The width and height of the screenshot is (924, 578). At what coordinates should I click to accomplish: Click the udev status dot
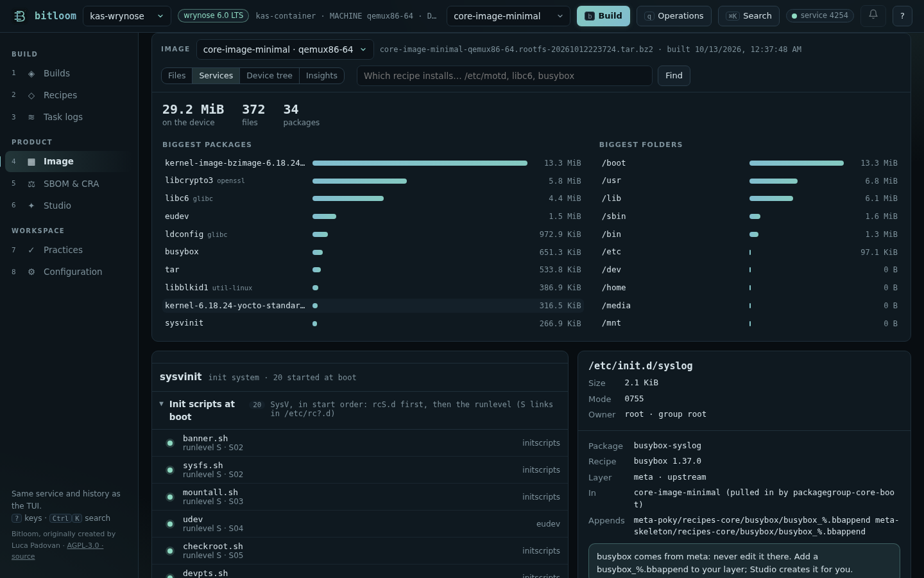(170, 524)
